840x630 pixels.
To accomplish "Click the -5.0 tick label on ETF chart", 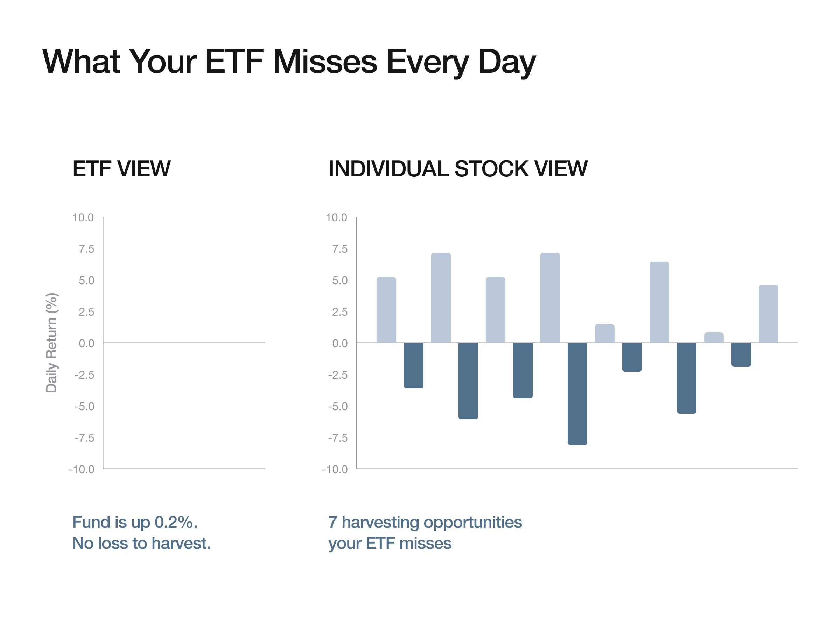I will point(84,406).
